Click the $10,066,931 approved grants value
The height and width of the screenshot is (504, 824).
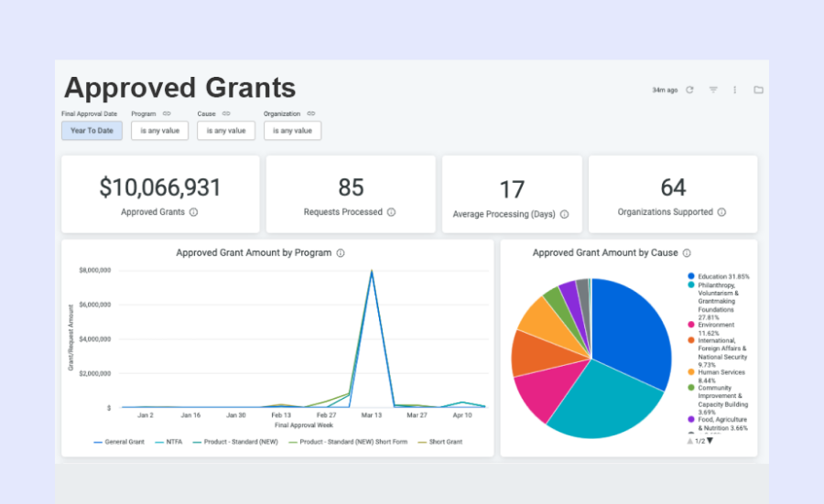click(160, 188)
